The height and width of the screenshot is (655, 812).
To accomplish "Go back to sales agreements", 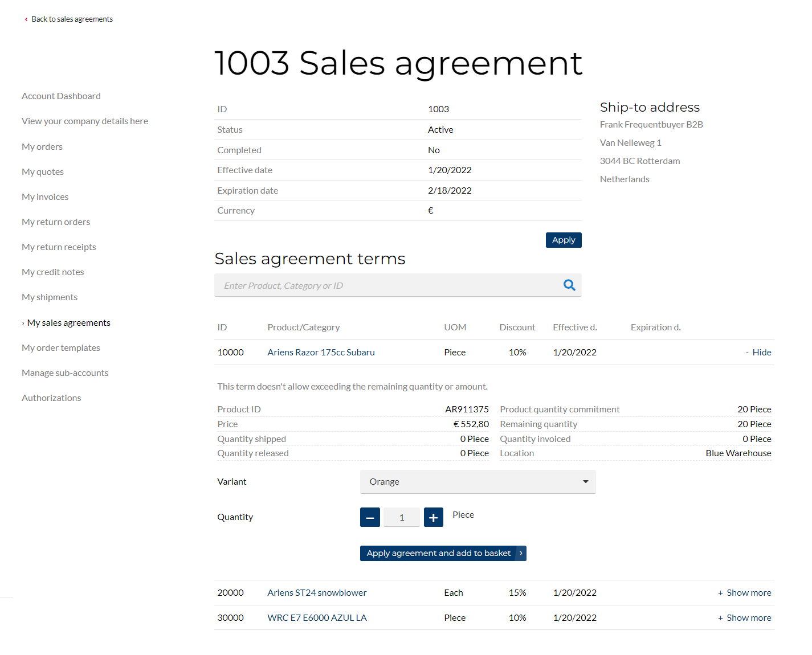I will pos(69,19).
